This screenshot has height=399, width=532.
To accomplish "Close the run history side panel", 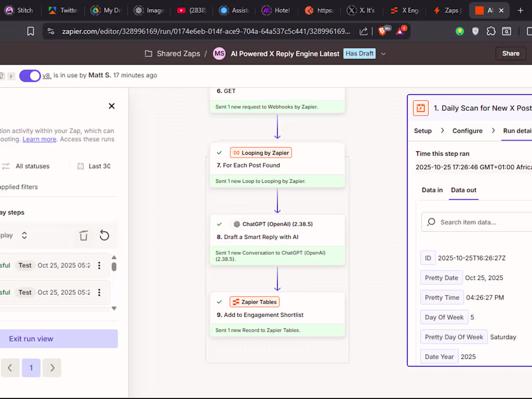I will (x=112, y=106).
